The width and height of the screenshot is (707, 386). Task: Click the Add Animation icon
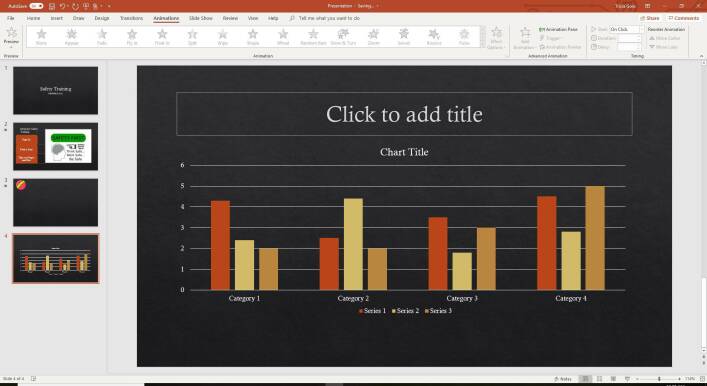point(525,38)
